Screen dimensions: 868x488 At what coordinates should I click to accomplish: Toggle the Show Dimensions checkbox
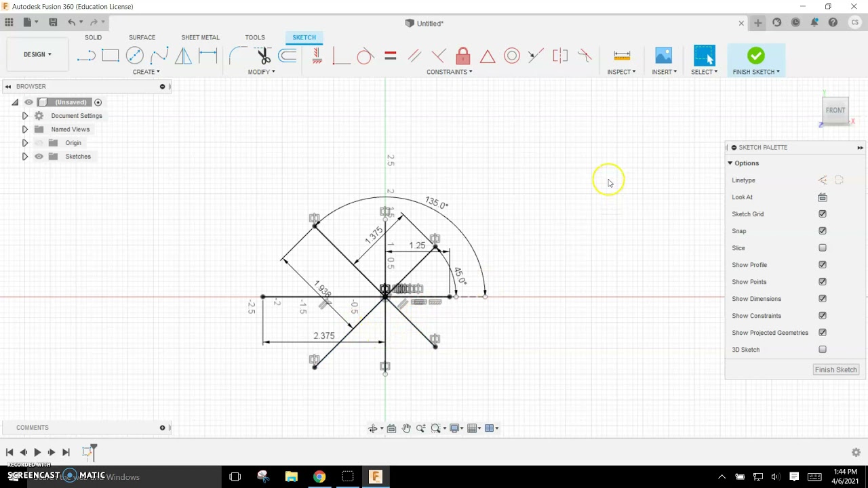(823, 299)
